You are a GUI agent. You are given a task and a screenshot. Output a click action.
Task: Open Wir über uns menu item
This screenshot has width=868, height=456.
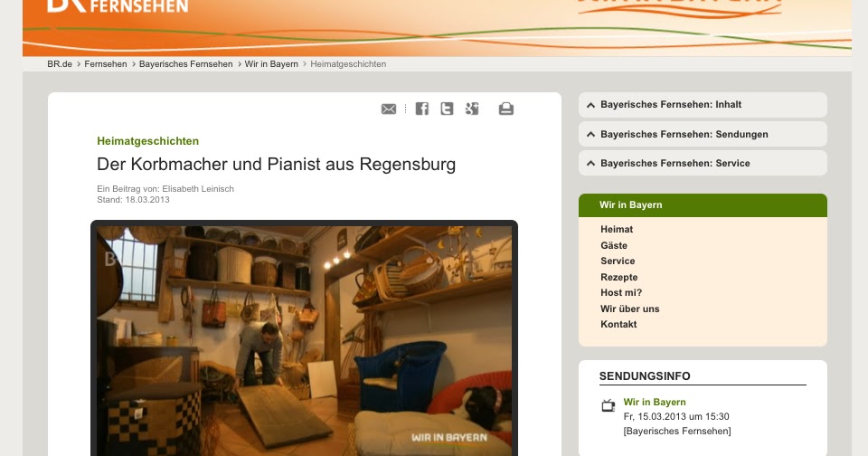(630, 309)
